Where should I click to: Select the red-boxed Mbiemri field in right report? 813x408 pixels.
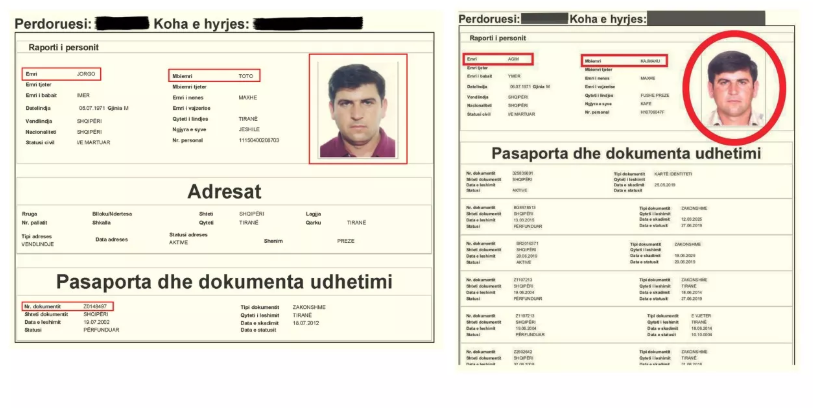point(624,61)
